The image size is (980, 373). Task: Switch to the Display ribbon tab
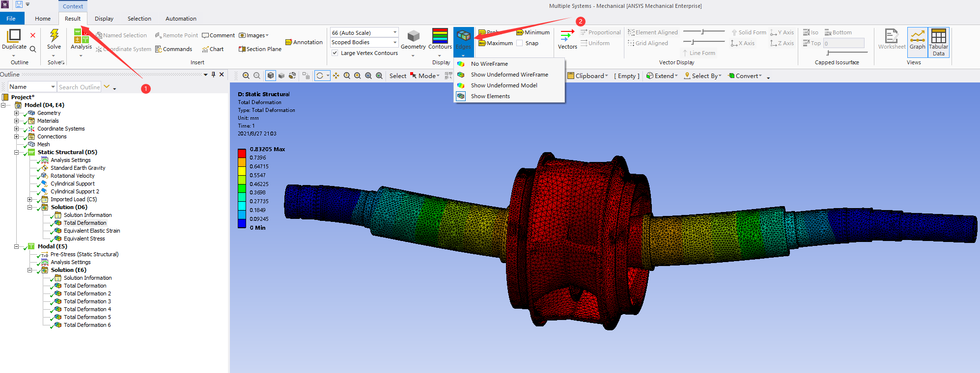[x=104, y=19]
